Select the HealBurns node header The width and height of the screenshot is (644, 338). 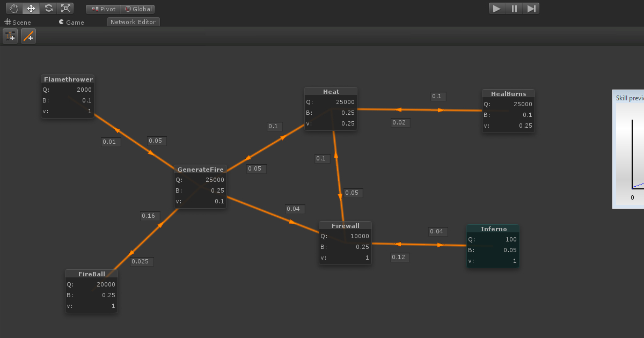click(509, 94)
